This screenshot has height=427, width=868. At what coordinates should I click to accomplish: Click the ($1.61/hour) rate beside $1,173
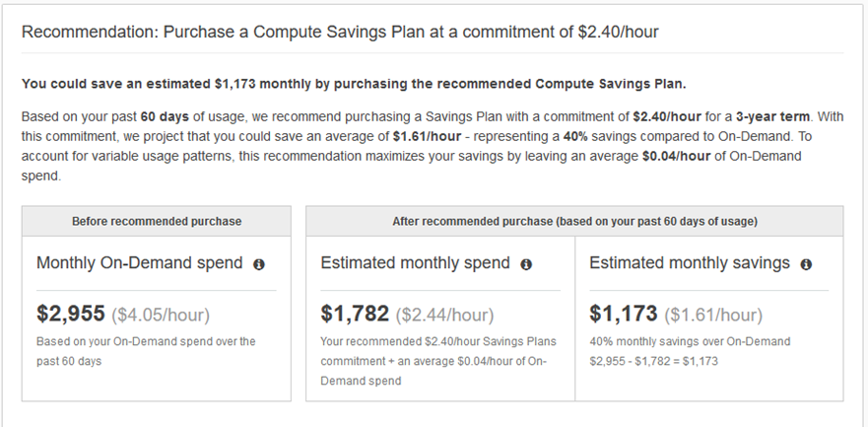(x=713, y=316)
